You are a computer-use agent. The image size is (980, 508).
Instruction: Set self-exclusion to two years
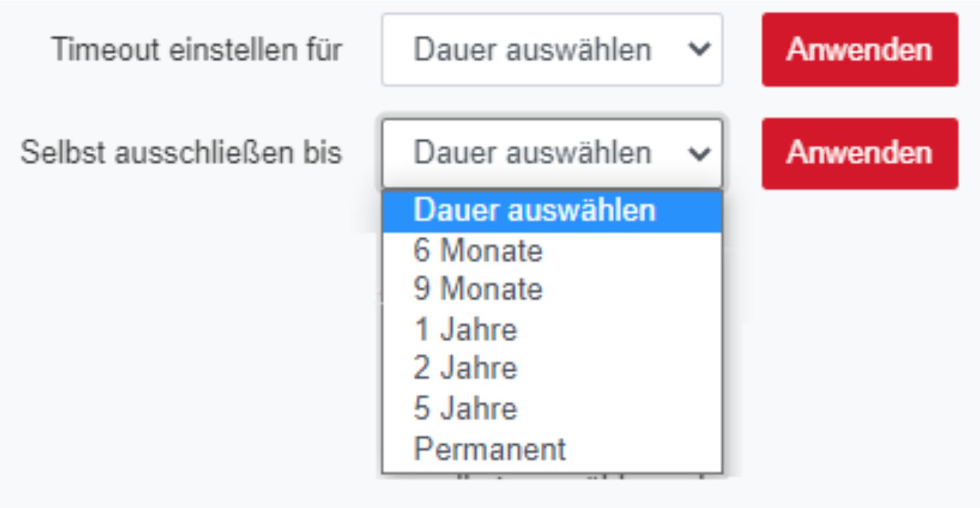coord(466,368)
